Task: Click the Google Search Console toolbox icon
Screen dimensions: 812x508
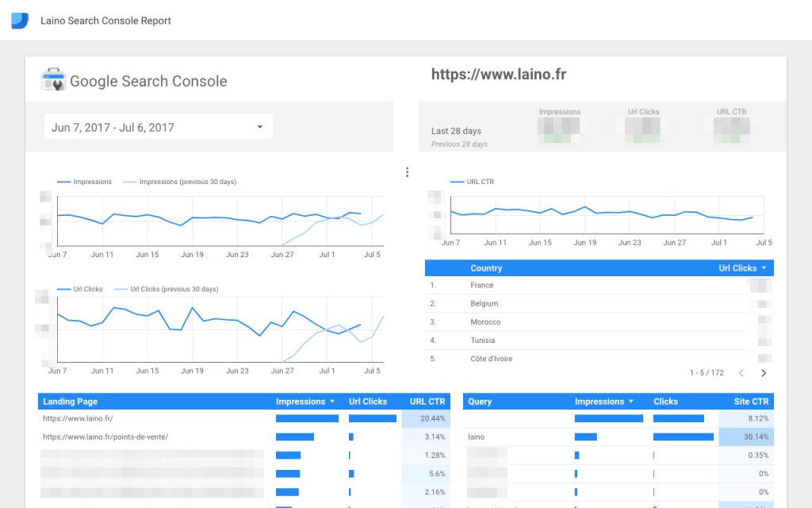Action: coord(53,80)
